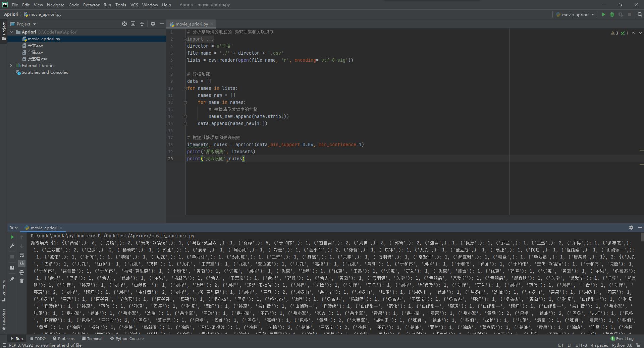The height and width of the screenshot is (348, 644).
Task: Open the Refactor menu
Action: pos(91,5)
